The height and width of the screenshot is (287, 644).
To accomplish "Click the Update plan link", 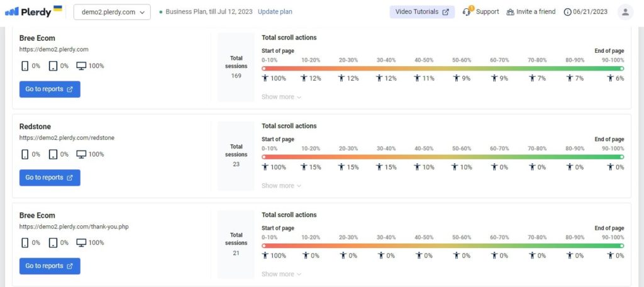I will click(x=275, y=12).
